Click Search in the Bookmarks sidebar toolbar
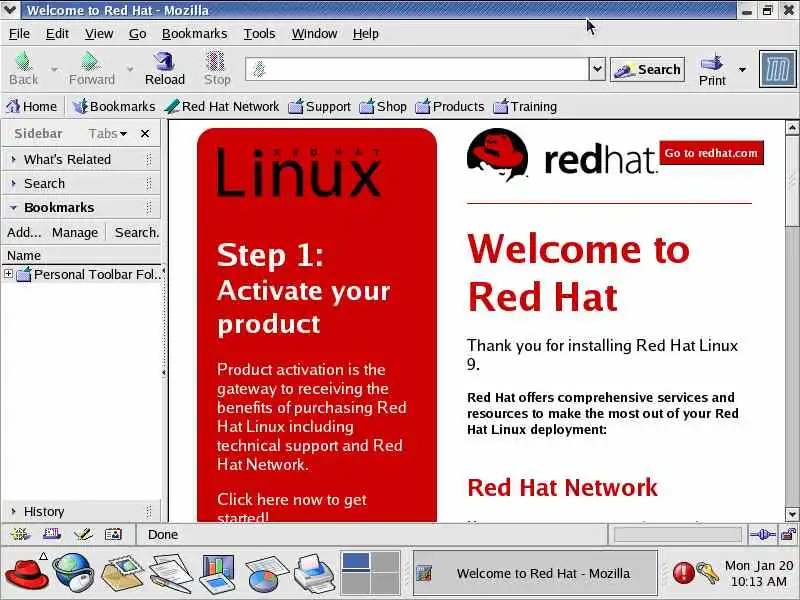 [x=137, y=233]
